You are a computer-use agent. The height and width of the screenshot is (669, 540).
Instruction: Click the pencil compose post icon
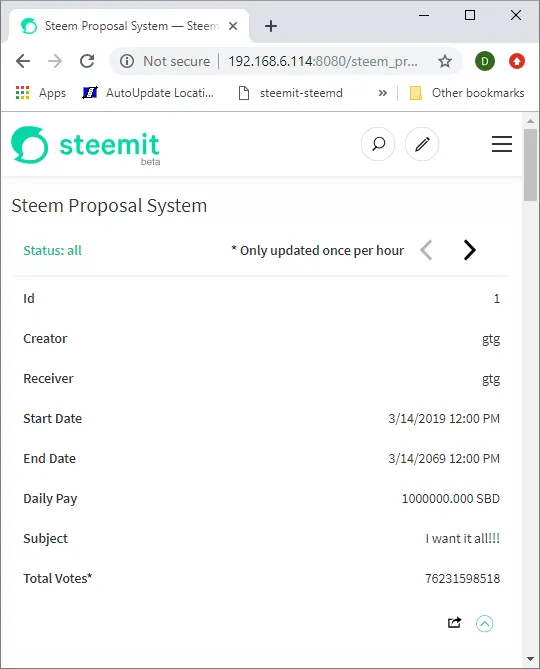[422, 144]
